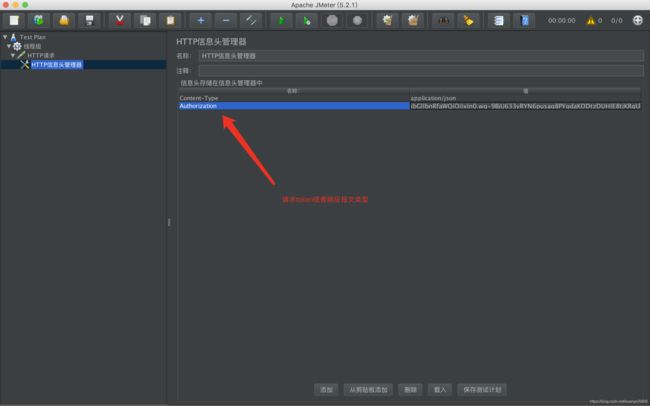Click the 00:00:00 elapsed time display
The image size is (650, 406).
562,20
